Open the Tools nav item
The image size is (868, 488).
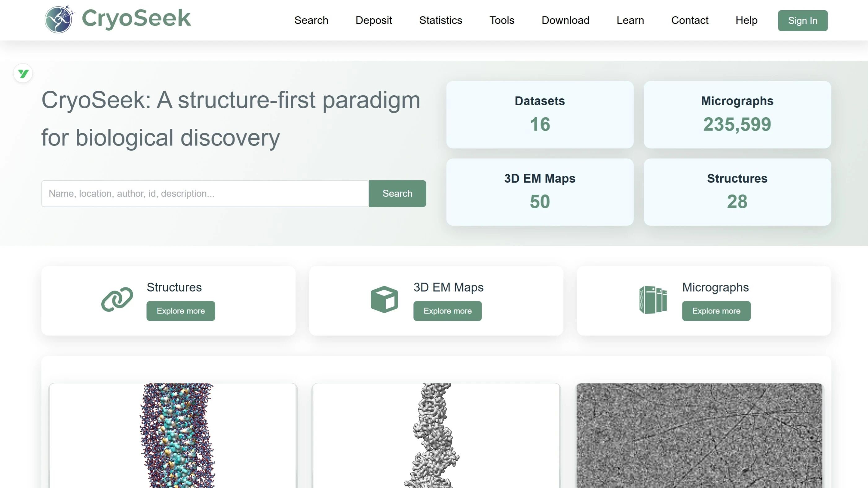[501, 20]
